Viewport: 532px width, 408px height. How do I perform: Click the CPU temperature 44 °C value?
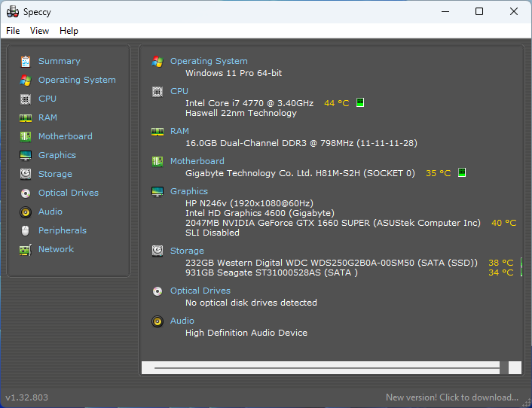click(337, 103)
